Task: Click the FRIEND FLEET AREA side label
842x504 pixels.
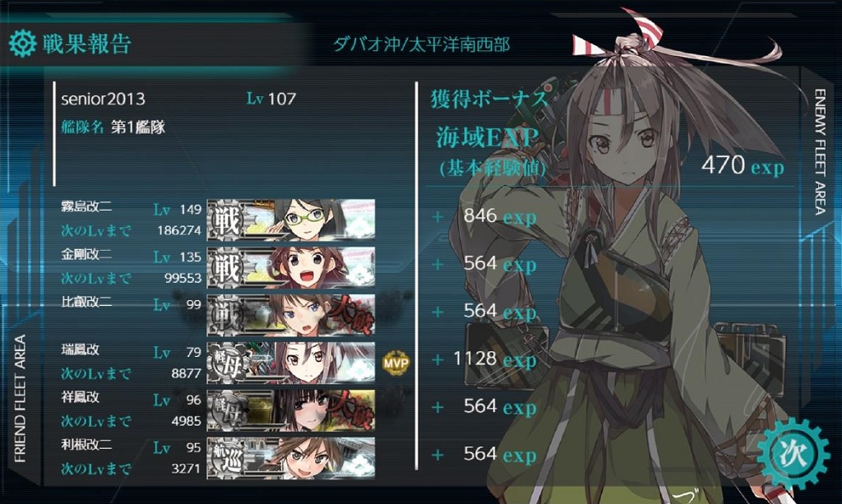Action: [20, 399]
